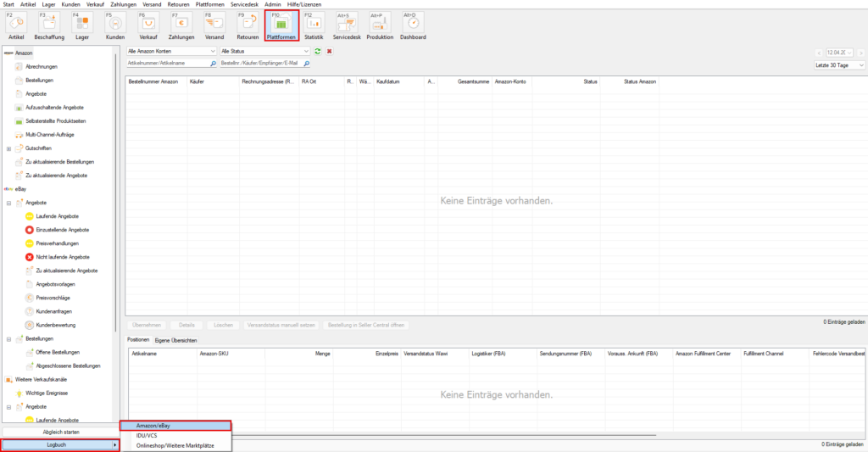The width and height of the screenshot is (868, 452).
Task: Click the Abgleich starten button
Action: (x=61, y=432)
